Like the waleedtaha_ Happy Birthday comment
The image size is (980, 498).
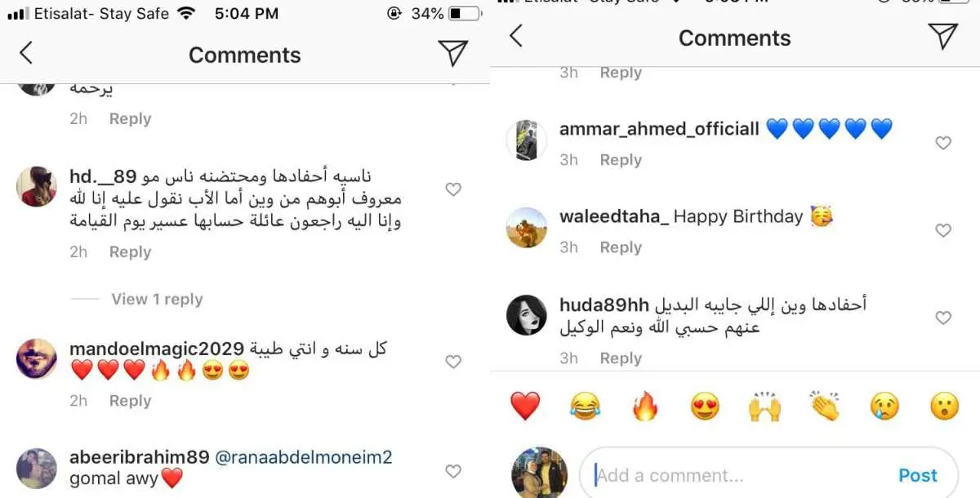click(x=943, y=231)
